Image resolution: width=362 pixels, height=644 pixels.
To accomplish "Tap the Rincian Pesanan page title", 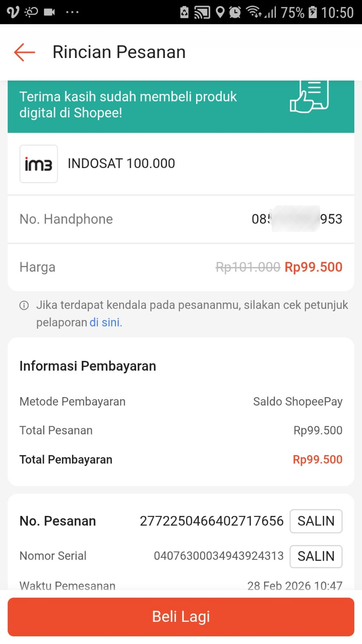I will (x=119, y=52).
